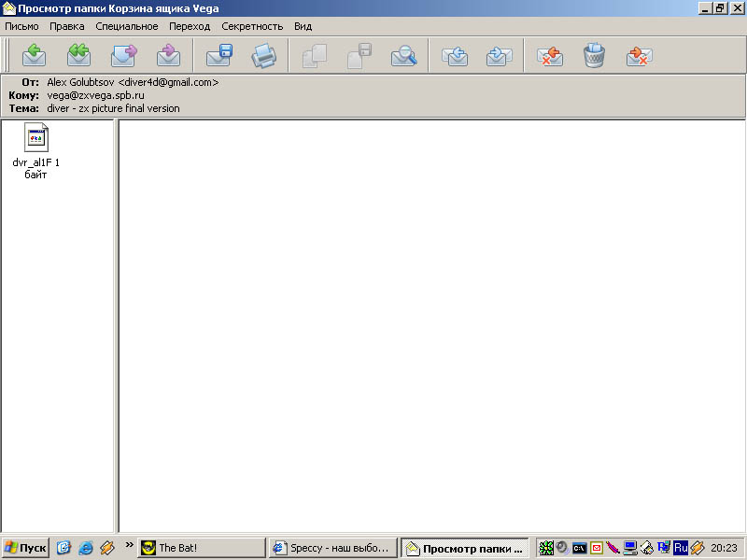This screenshot has height=560, width=747.
Task: Open the Пуск start menu
Action: tap(26, 549)
